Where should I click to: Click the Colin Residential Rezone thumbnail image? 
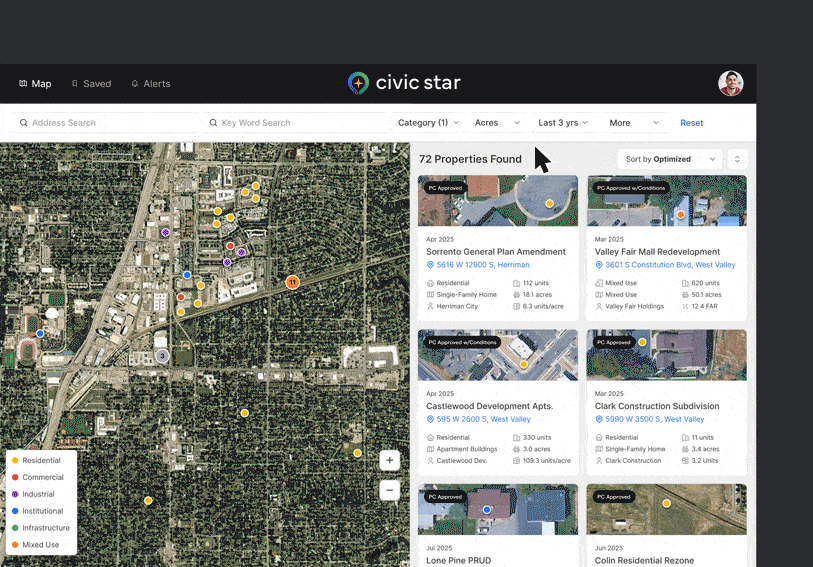pos(667,509)
